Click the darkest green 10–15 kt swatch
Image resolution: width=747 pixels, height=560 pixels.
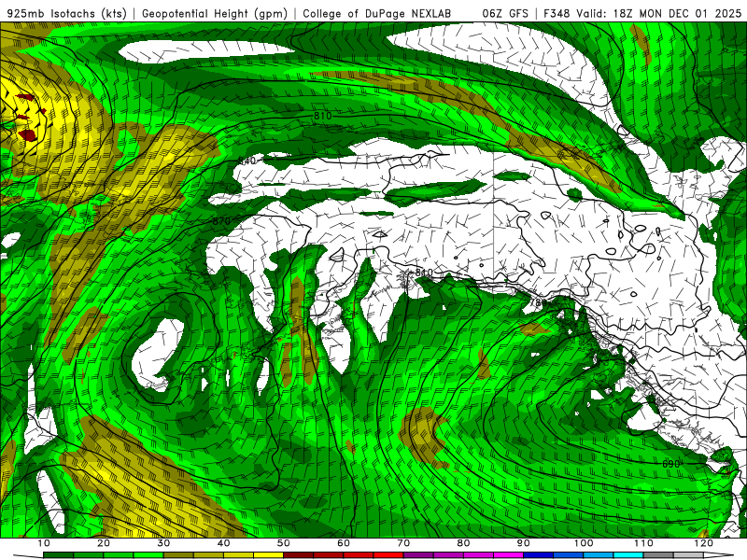pyautogui.click(x=58, y=555)
